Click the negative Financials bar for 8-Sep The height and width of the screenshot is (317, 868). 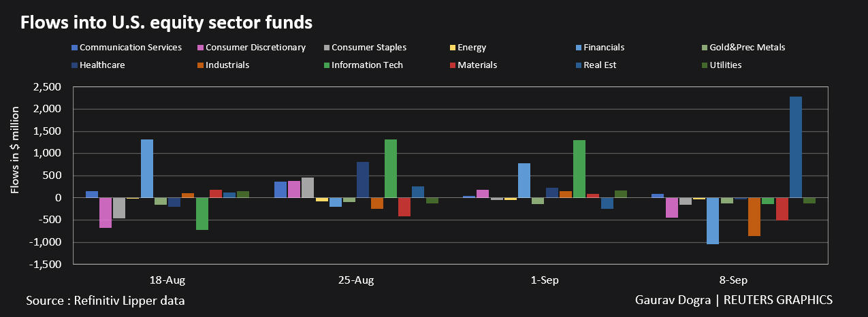[x=713, y=220]
